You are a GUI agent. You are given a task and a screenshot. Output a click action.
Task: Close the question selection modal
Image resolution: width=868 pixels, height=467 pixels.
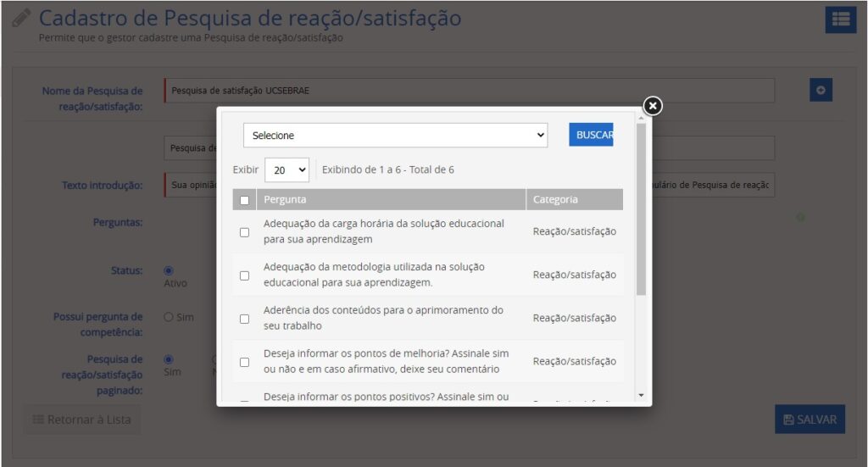click(652, 106)
